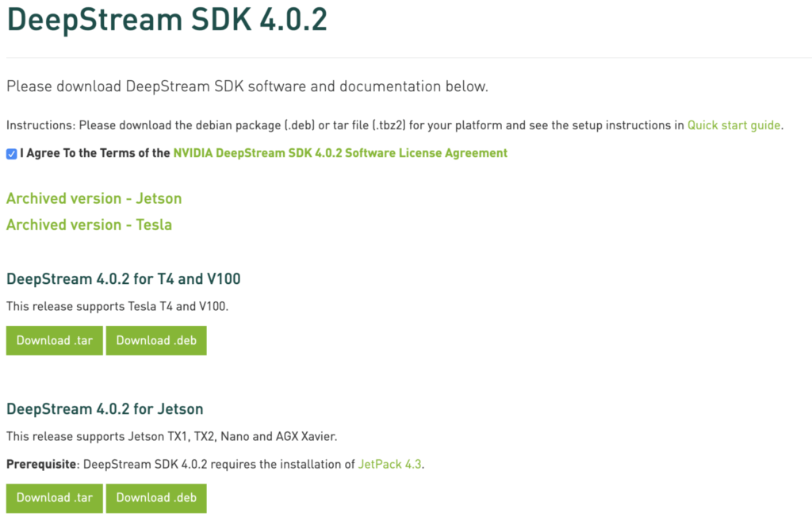This screenshot has width=812, height=521.
Task: Click the DeepStream 4.0.2 for T4 and V100 heading
Action: click(x=123, y=279)
